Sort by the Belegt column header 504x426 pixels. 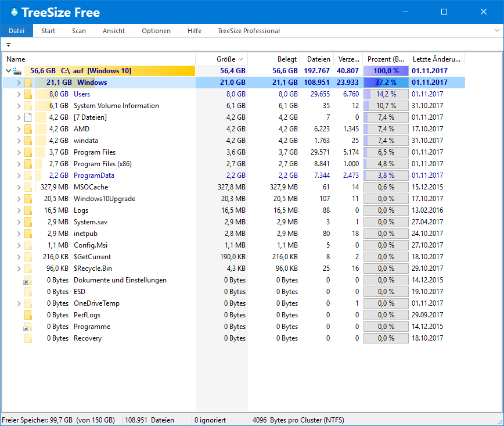274,59
